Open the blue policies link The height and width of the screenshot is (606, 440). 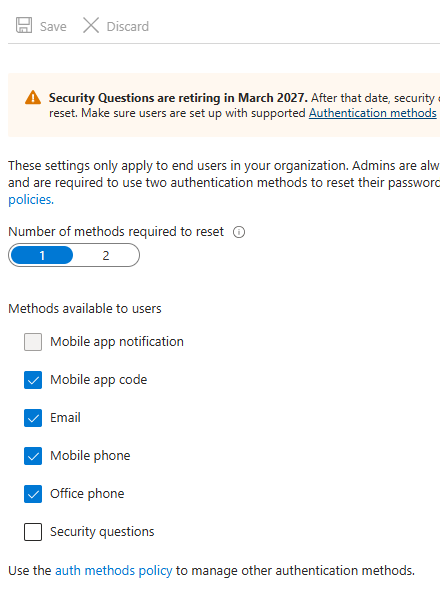coord(31,199)
